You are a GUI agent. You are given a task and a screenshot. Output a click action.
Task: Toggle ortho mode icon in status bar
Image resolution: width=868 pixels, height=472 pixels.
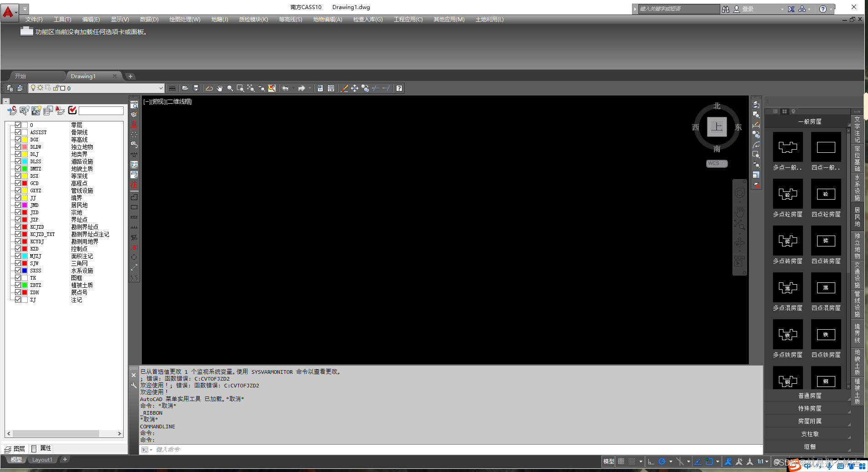coord(651,462)
